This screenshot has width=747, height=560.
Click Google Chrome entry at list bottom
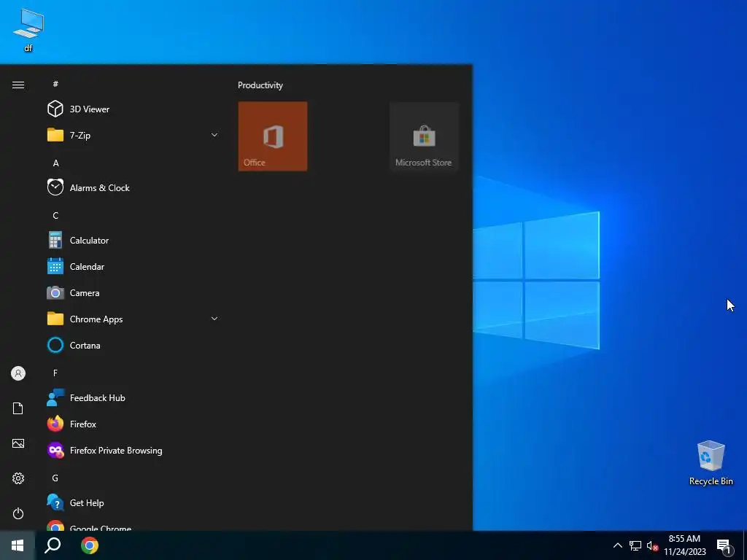133,526
